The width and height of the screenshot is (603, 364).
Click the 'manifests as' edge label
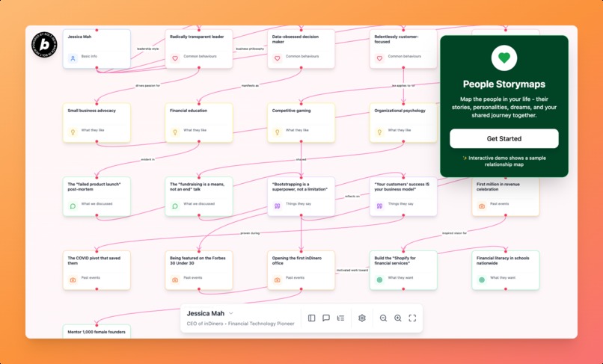click(250, 86)
